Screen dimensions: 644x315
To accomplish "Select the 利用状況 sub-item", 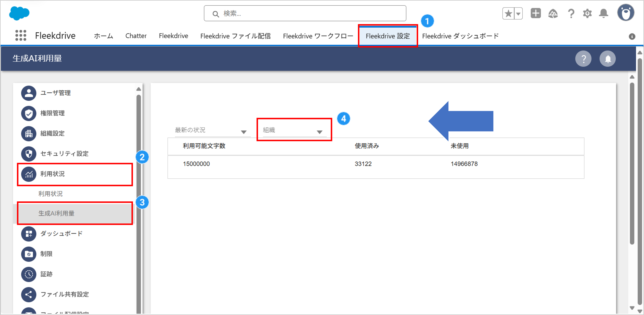I will 50,194.
